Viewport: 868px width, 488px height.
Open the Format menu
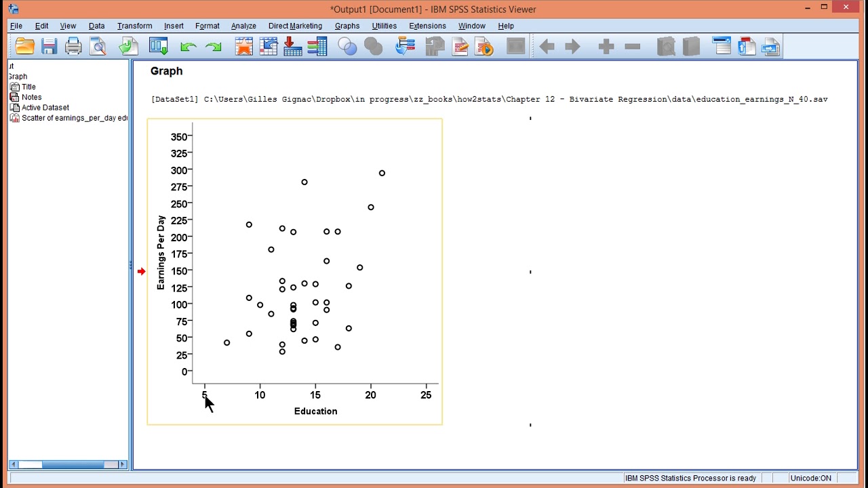pos(207,26)
